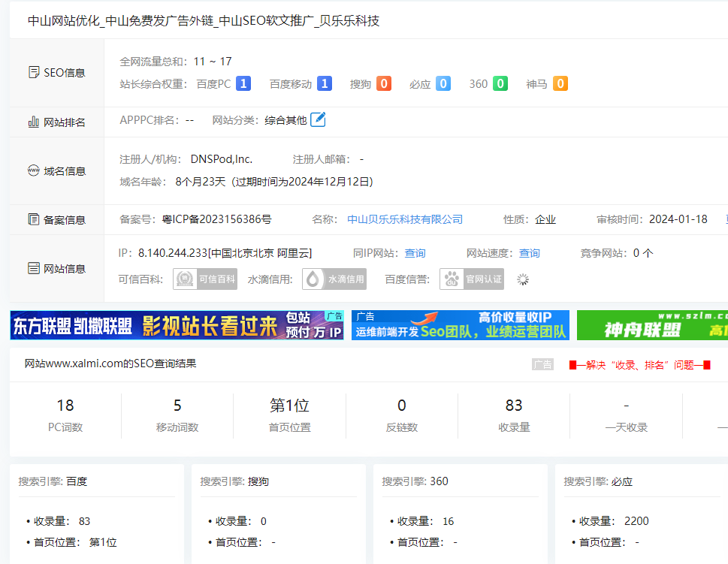Click the 网站排名 bar chart icon
728x564 pixels.
point(33,122)
